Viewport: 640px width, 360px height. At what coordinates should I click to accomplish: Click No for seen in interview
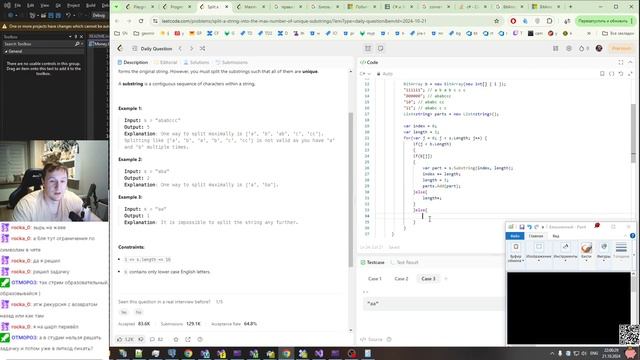(x=138, y=312)
